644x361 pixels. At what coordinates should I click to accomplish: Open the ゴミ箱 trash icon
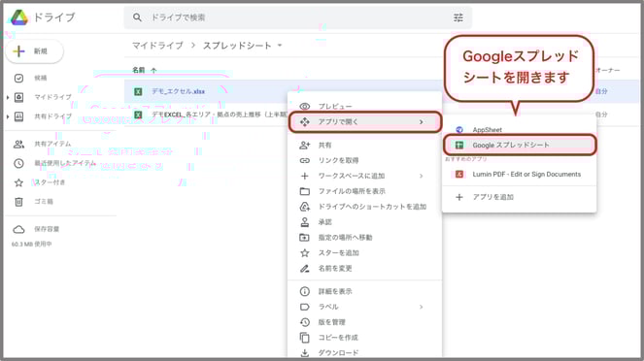(x=18, y=202)
